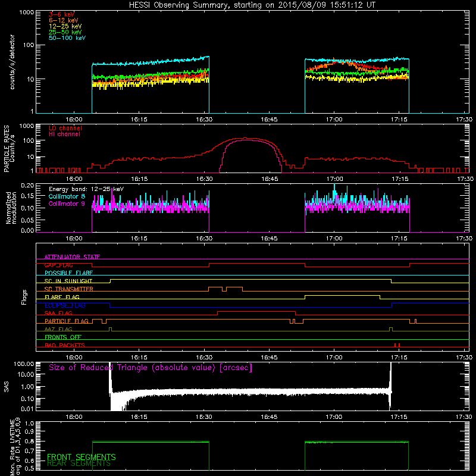Select the "Energy band: 12-25 keV" text
Viewport: 476px width, 476px height.
point(86,189)
